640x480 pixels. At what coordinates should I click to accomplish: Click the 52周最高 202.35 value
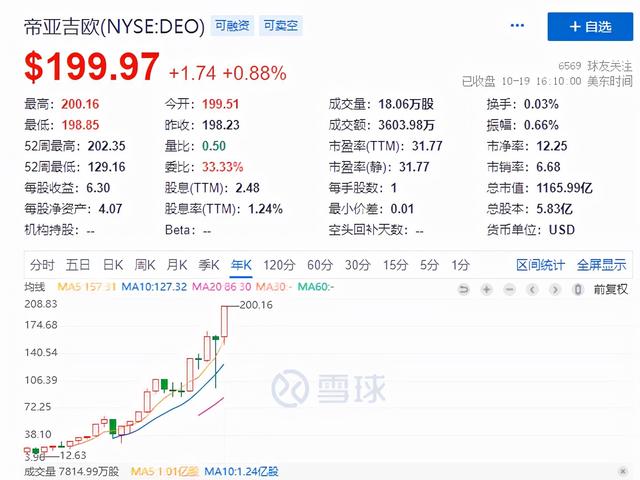point(107,146)
